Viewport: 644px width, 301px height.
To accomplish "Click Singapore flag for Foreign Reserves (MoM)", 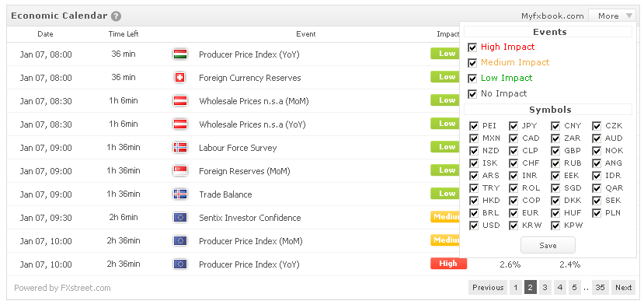I will (180, 170).
